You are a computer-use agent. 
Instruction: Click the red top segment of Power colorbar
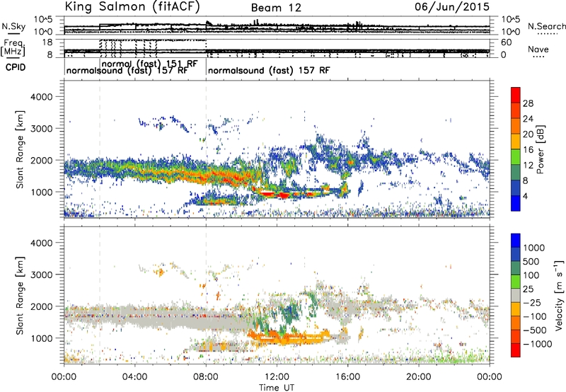click(x=516, y=93)
